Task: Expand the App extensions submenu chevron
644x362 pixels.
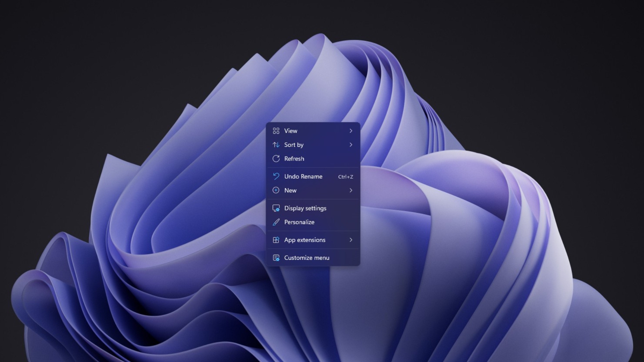Action: pos(351,240)
